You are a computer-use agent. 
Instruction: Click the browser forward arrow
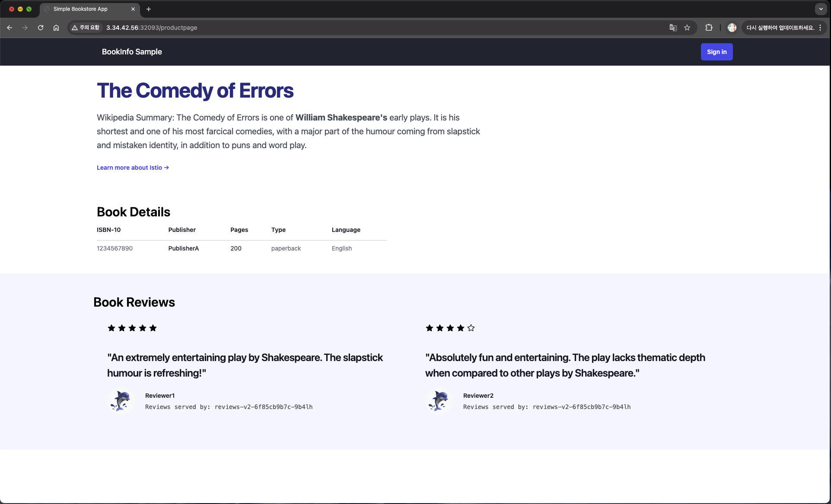25,28
